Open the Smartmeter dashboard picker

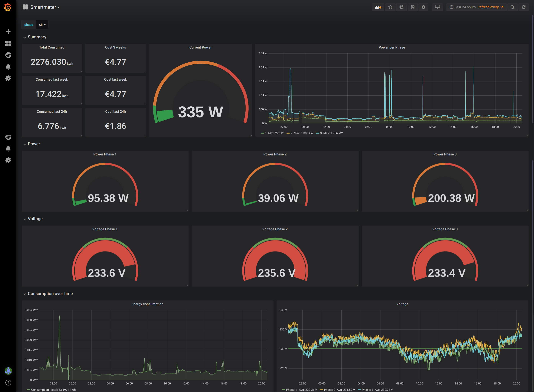coord(43,7)
